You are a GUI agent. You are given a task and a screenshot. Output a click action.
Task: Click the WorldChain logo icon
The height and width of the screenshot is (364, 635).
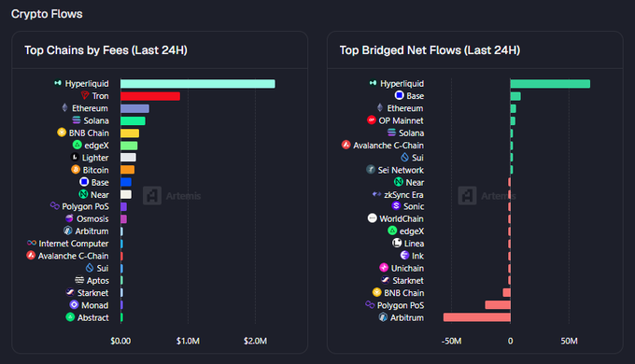tap(373, 218)
